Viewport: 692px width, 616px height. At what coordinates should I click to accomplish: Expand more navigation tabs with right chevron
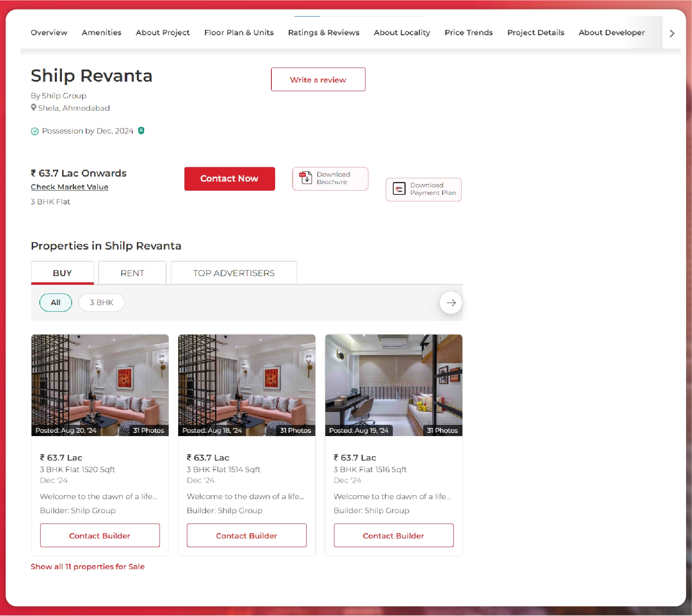[672, 34]
